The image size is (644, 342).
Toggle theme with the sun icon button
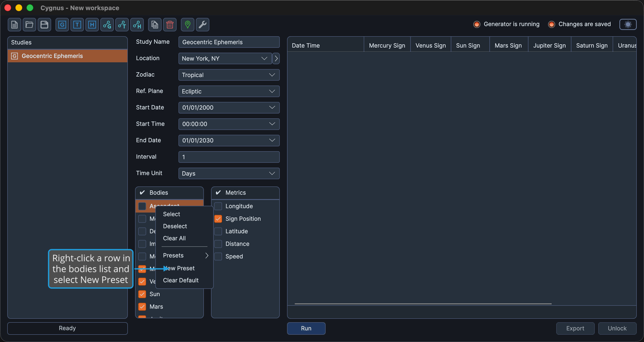pos(628,24)
